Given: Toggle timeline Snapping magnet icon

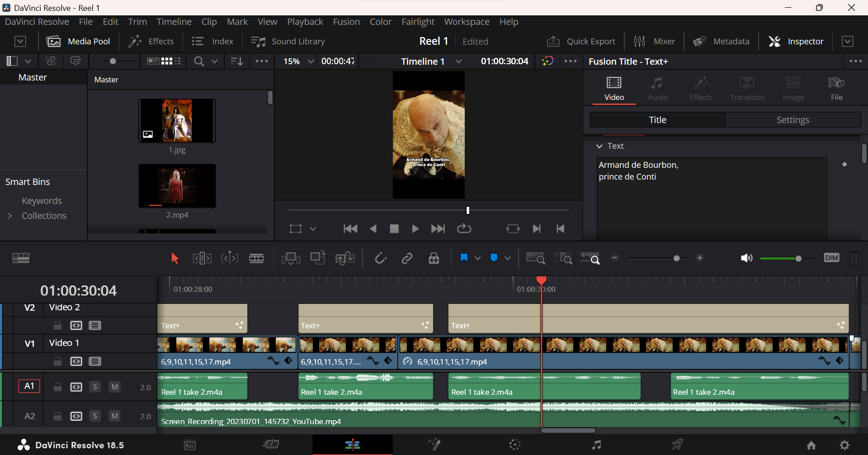Looking at the screenshot, I should point(380,258).
